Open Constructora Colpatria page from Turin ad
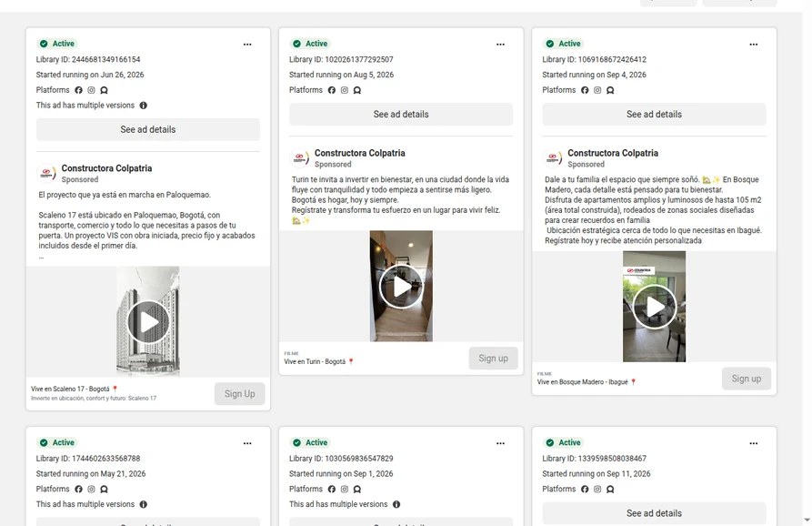This screenshot has width=812, height=526. 360,154
